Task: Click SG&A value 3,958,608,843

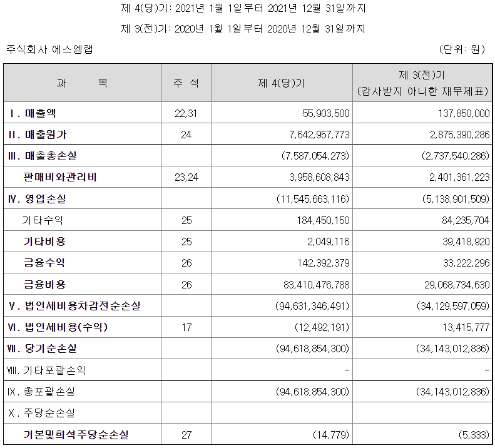Action: pos(320,177)
